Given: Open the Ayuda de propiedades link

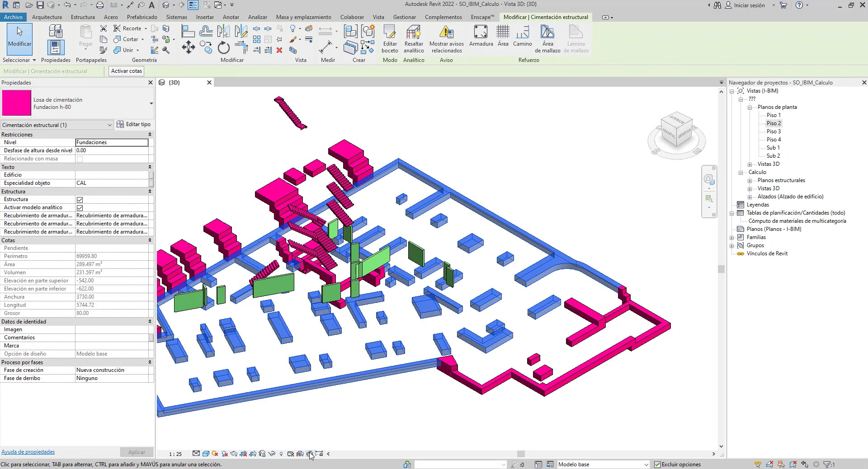Looking at the screenshot, I should 28,452.
